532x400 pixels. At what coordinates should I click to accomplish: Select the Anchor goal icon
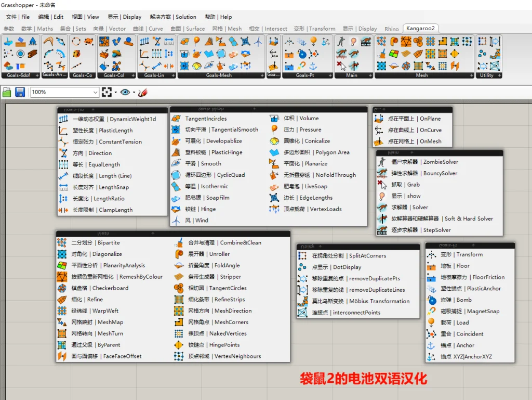point(431,345)
